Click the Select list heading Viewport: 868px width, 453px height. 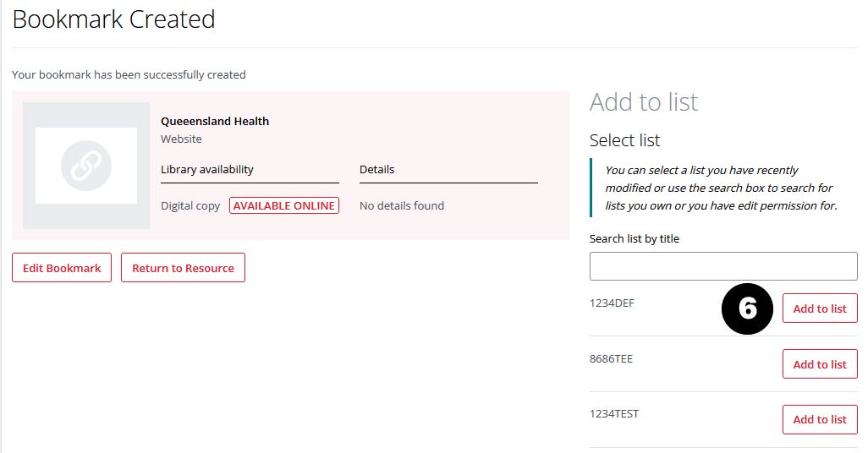624,140
